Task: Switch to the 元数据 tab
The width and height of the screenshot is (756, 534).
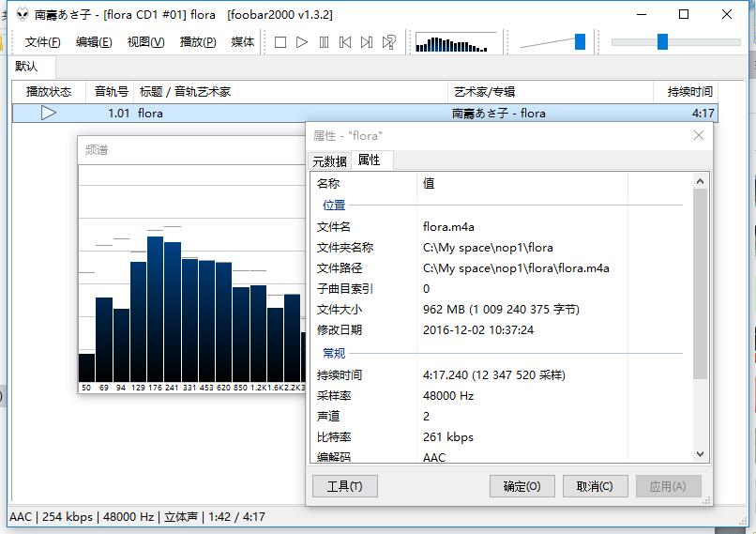Action: pos(329,161)
